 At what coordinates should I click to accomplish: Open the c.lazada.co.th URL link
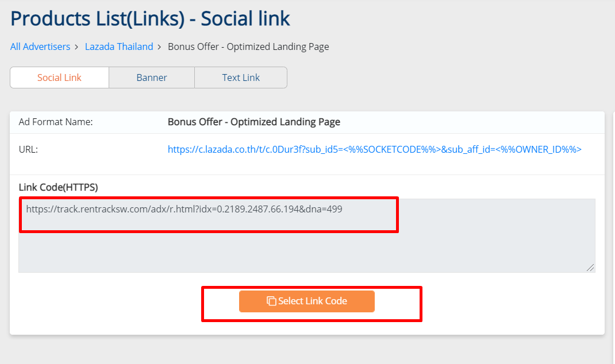[375, 149]
